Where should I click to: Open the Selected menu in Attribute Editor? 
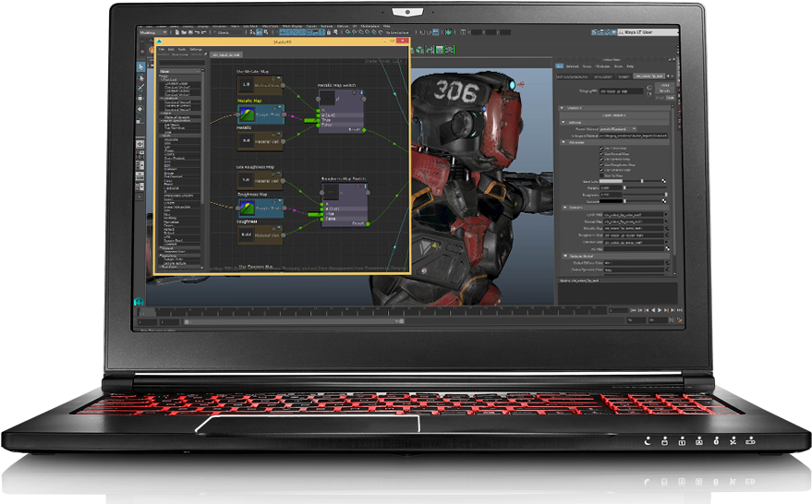(x=572, y=66)
